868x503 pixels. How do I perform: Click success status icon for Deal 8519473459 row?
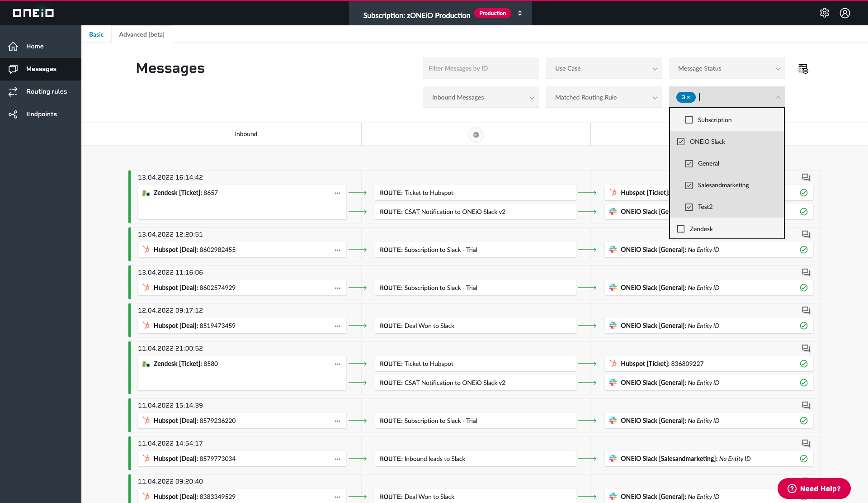point(804,326)
